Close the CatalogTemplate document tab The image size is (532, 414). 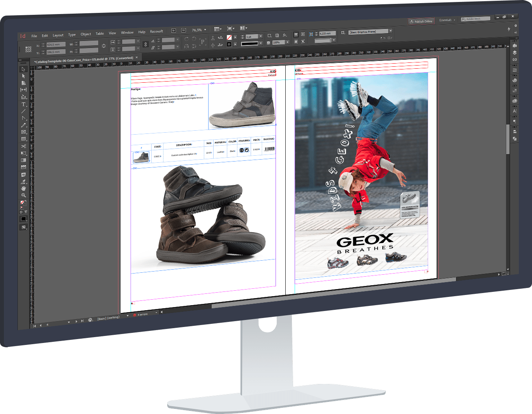coord(136,57)
